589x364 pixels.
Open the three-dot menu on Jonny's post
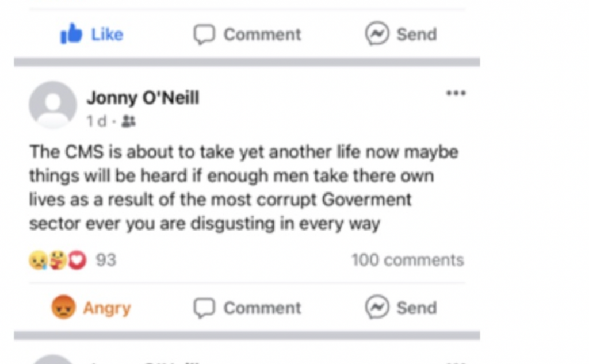pyautogui.click(x=456, y=93)
